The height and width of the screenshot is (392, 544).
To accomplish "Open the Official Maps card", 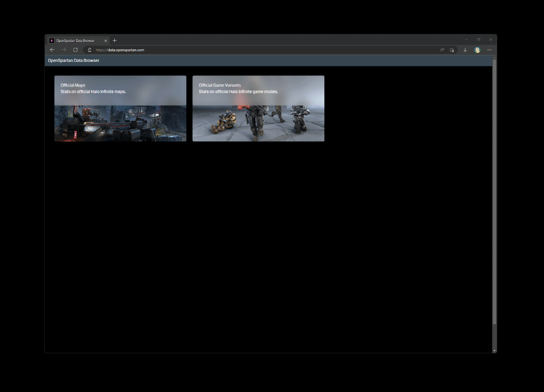I will pos(120,109).
